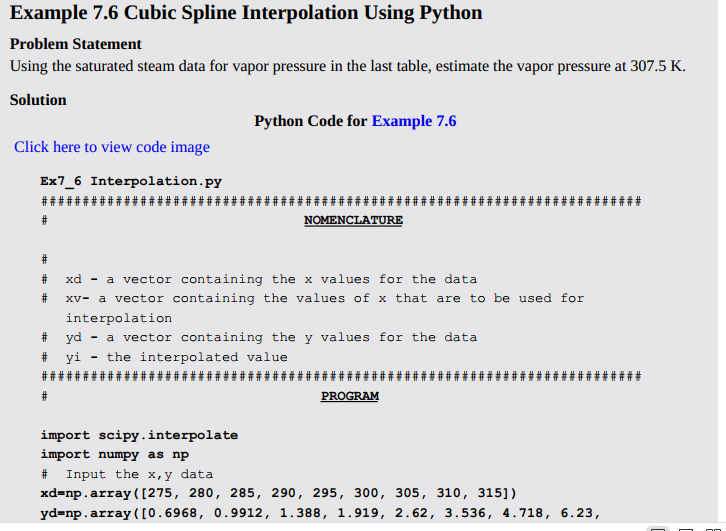Choose the middle page layout icon at bottom
The width and height of the screenshot is (726, 531).
click(686, 529)
